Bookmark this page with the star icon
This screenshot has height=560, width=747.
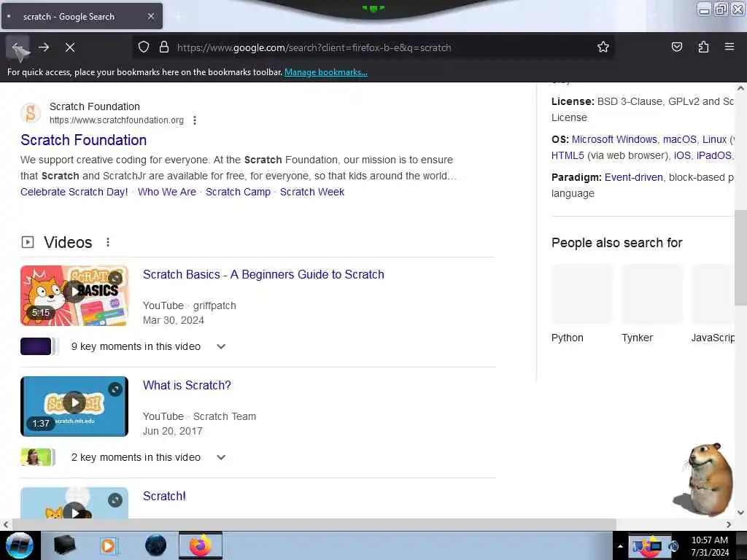603,47
